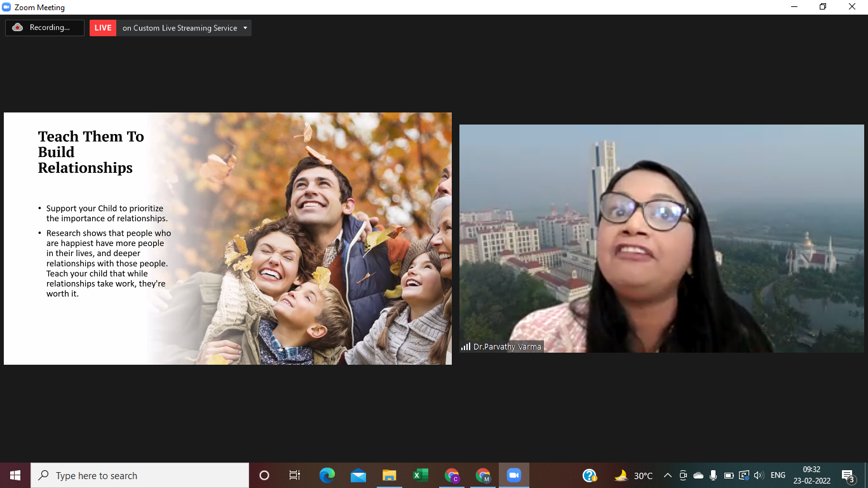Open the volume control in system tray
The width and height of the screenshot is (868, 488).
pos(759,475)
